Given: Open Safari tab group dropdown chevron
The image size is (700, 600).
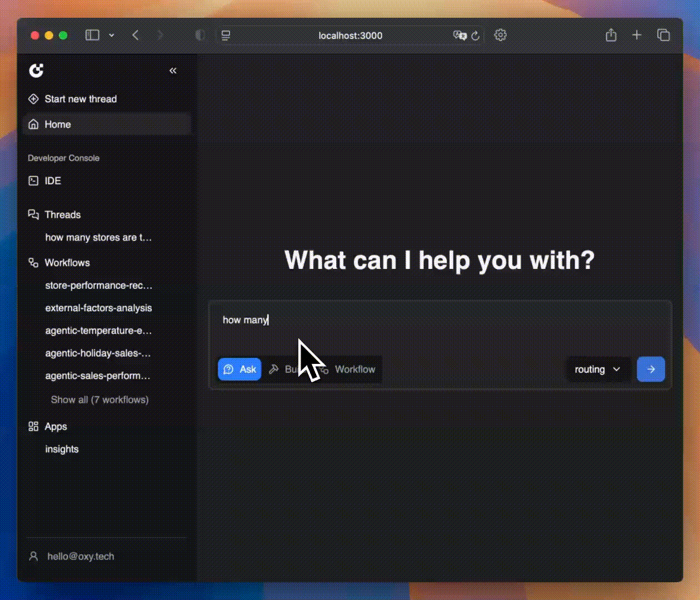Looking at the screenshot, I should (111, 35).
